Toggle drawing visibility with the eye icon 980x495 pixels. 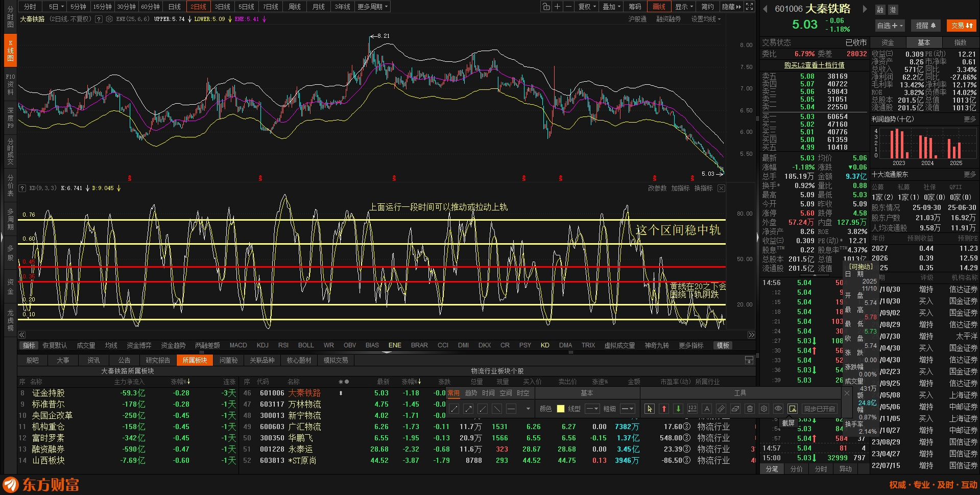778,409
